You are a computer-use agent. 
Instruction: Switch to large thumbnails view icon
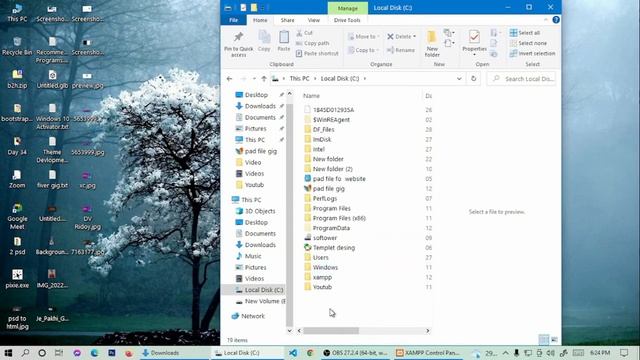[554, 339]
